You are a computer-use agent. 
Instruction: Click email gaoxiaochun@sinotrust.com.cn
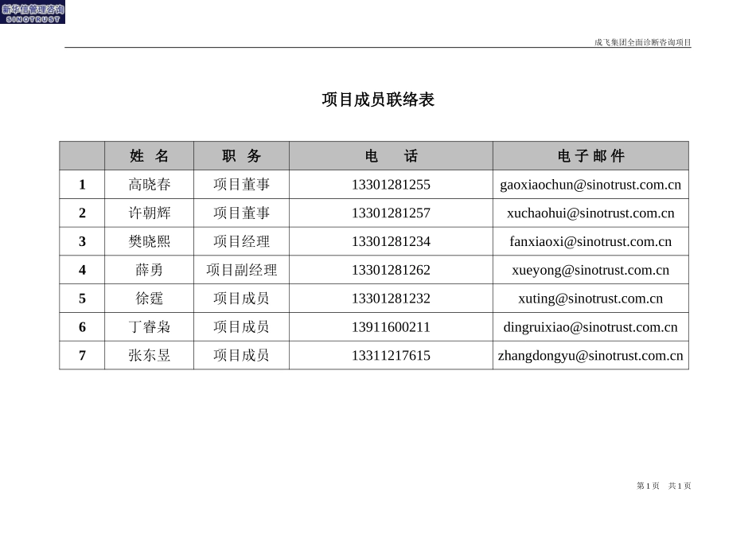point(590,185)
